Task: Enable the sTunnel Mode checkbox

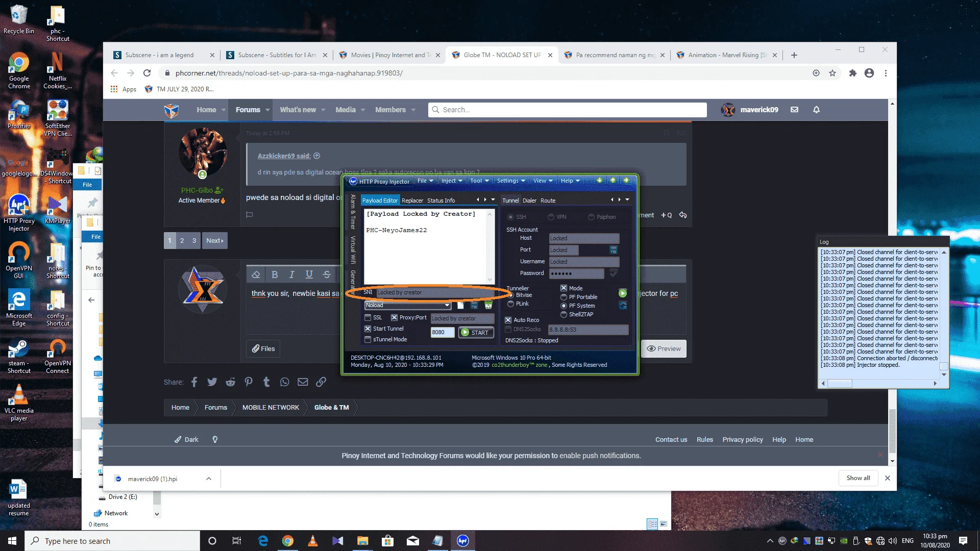Action: pos(367,340)
